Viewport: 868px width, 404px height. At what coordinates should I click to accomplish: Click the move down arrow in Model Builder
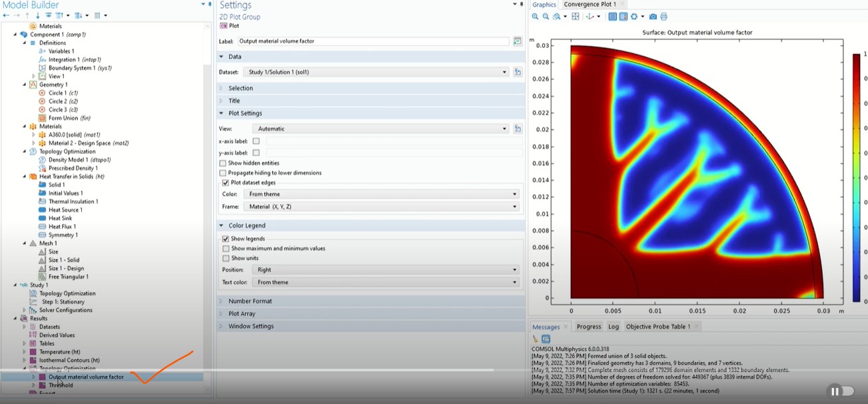pyautogui.click(x=37, y=15)
